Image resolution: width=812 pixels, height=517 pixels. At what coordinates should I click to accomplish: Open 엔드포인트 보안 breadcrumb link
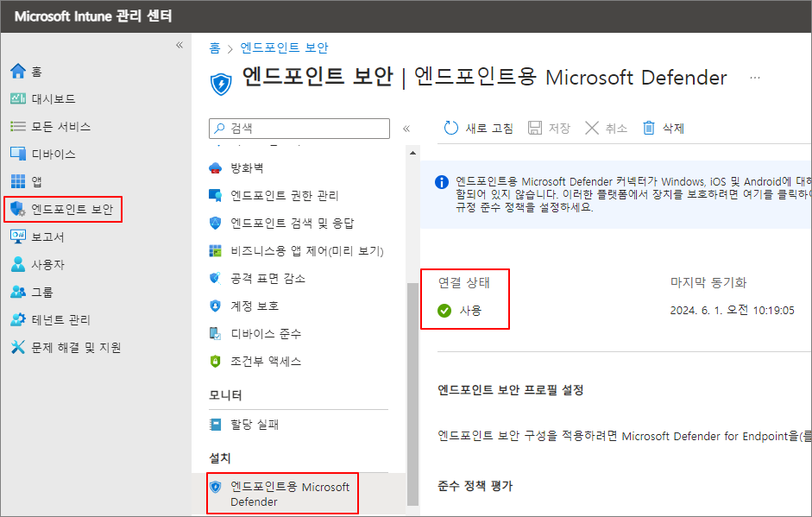click(284, 47)
